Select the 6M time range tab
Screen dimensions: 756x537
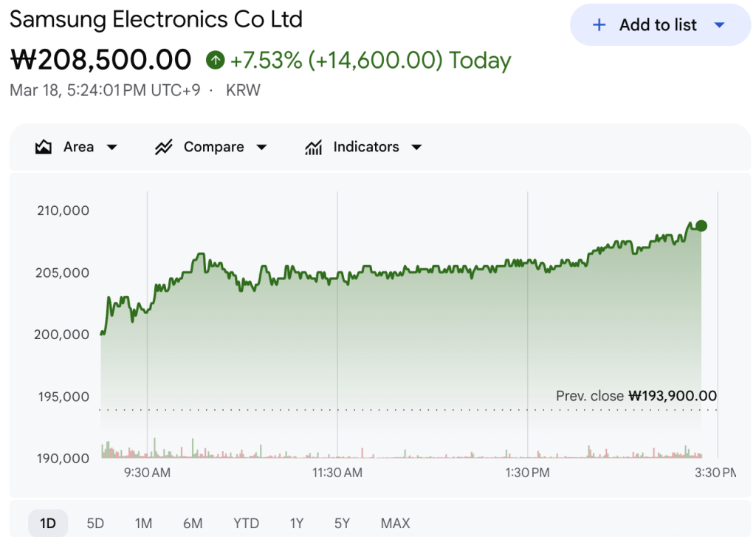193,524
